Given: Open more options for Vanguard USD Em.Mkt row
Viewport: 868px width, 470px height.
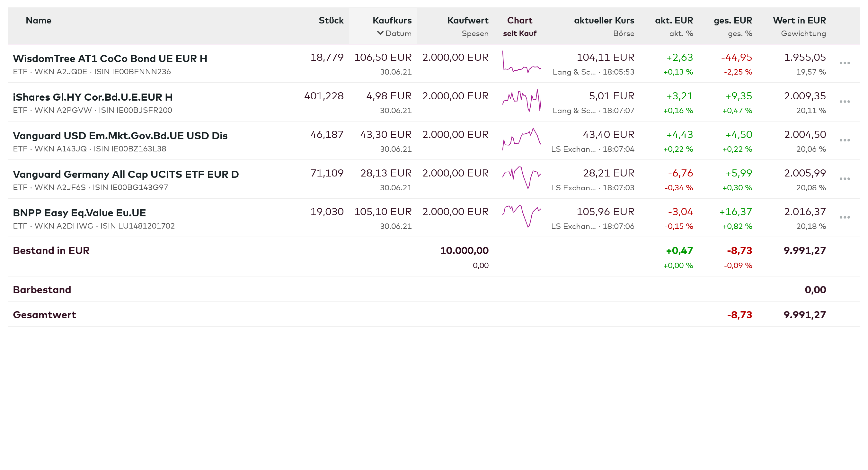Looking at the screenshot, I should coord(845,140).
